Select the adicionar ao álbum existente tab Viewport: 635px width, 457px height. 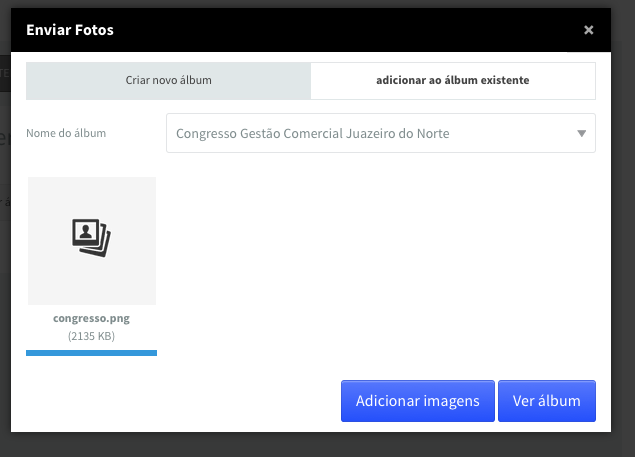pyautogui.click(x=453, y=81)
